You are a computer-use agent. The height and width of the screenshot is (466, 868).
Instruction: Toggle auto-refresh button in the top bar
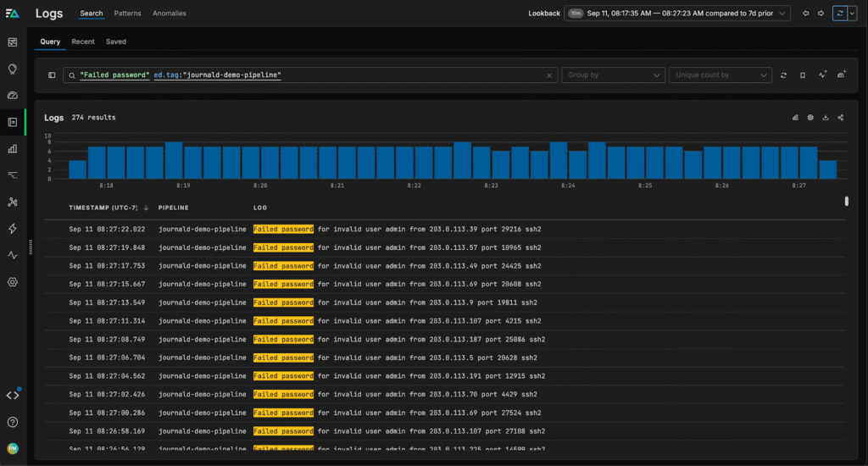point(839,14)
